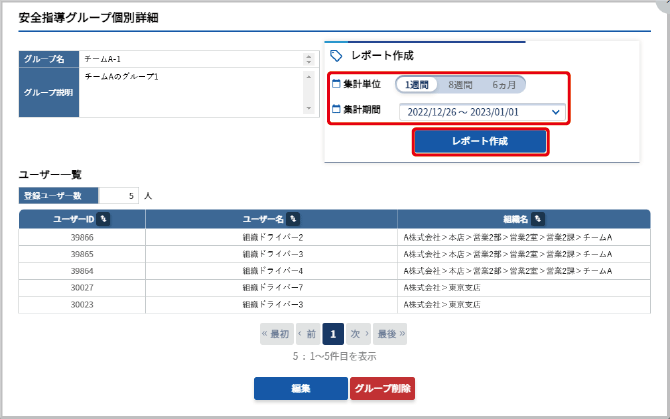Click the グループ名 field stepper arrows
The height and width of the screenshot is (419, 670).
click(308, 59)
